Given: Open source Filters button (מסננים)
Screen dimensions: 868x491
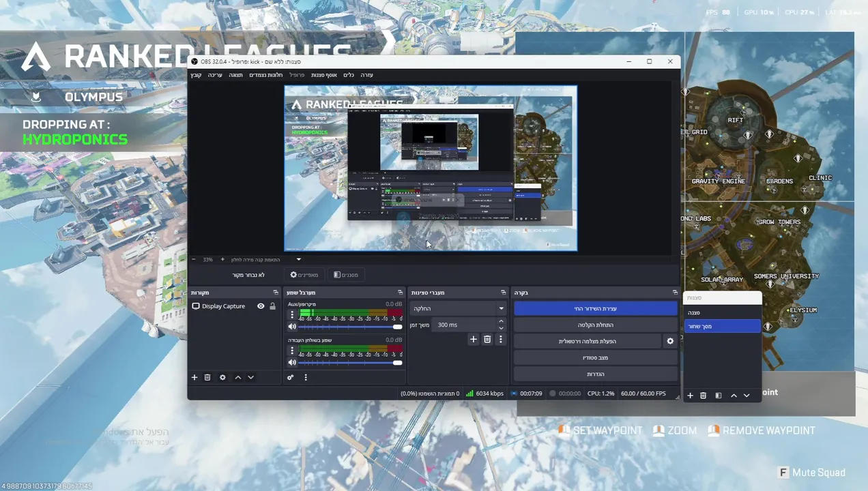Looking at the screenshot, I should pyautogui.click(x=346, y=275).
